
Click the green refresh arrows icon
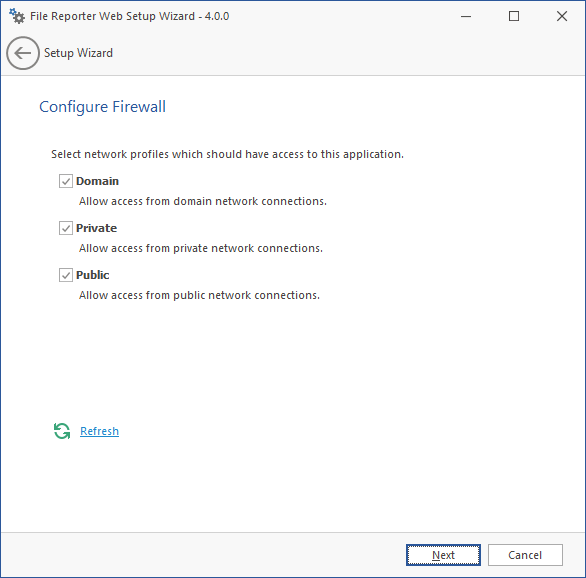62,431
